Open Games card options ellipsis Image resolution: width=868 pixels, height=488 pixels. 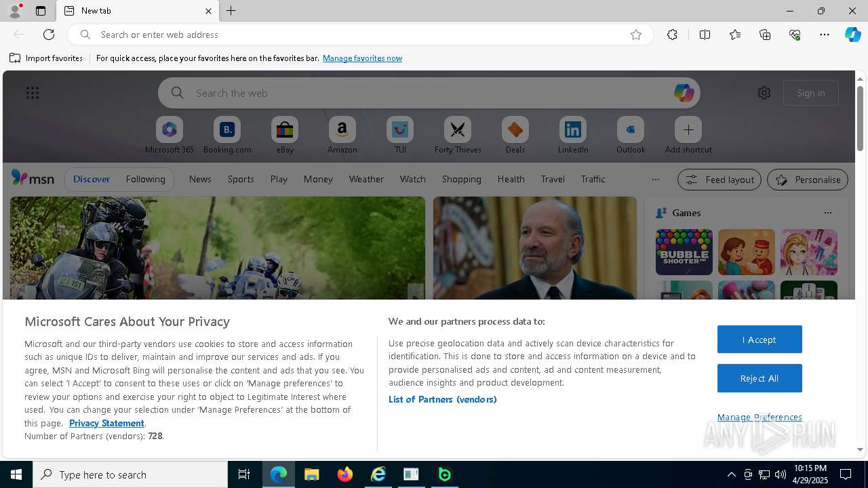tap(827, 213)
